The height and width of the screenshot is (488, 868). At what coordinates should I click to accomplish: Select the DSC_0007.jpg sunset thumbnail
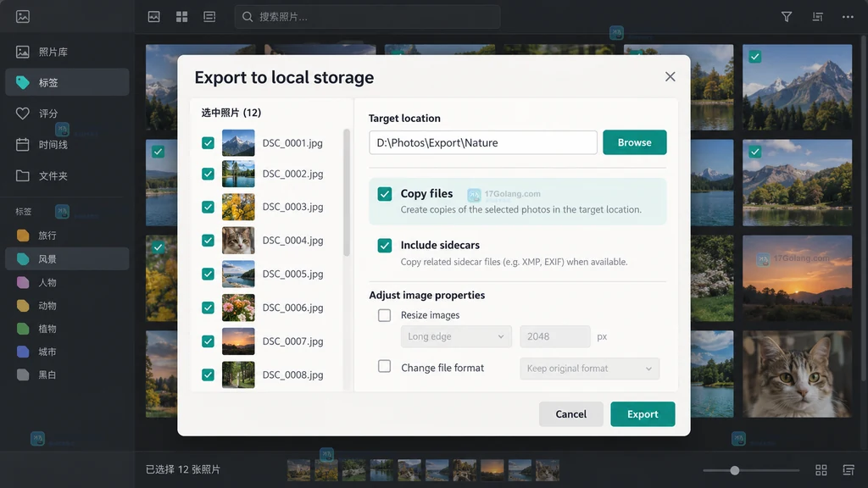tap(238, 341)
